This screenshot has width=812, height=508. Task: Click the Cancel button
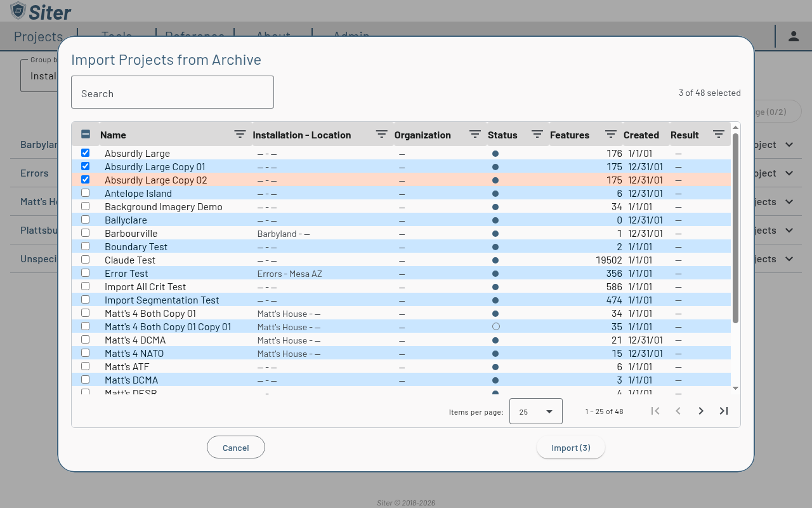(x=236, y=448)
